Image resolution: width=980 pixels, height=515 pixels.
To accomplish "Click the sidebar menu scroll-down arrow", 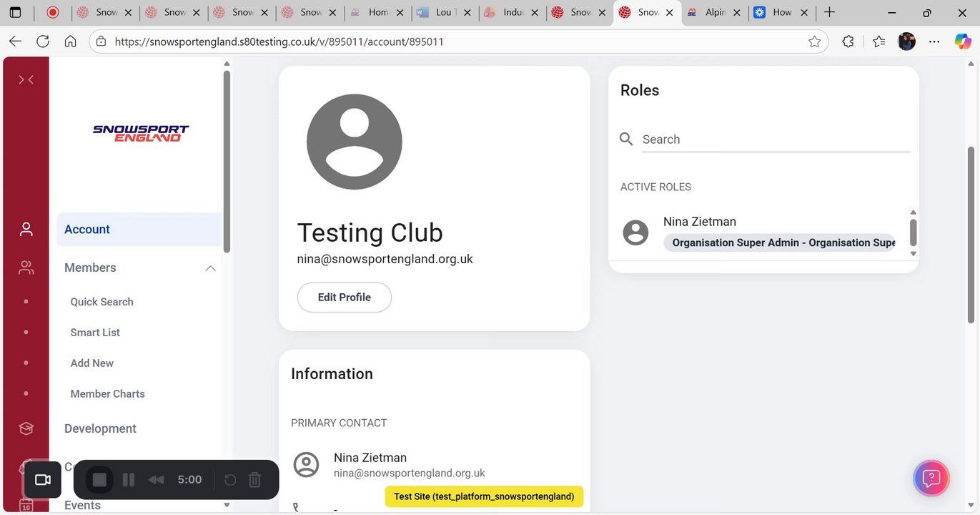I will [227, 505].
